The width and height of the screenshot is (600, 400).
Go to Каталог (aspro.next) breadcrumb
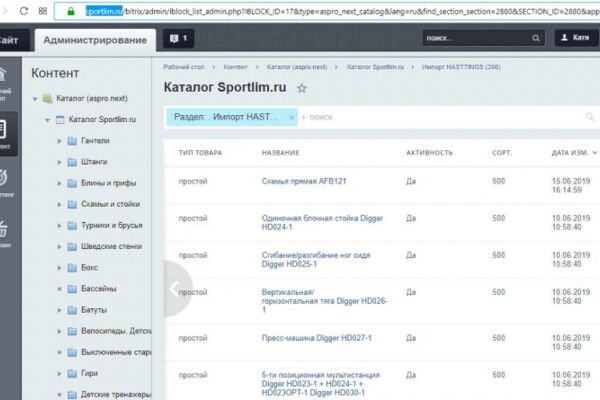pyautogui.click(x=297, y=67)
